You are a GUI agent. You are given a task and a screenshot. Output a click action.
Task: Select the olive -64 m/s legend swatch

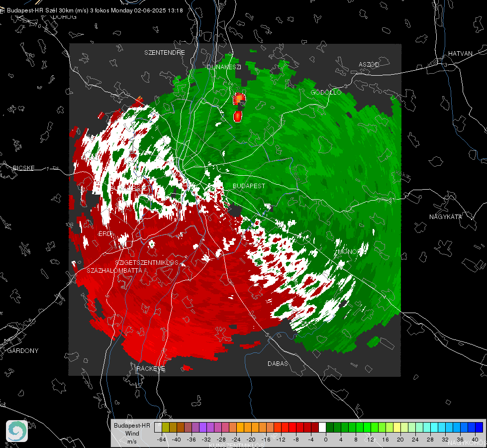click(166, 428)
